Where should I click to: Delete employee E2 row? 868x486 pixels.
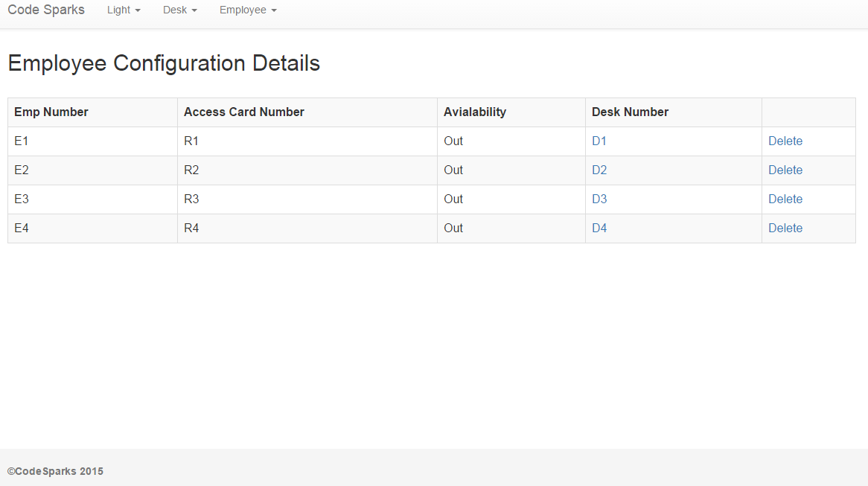click(785, 170)
